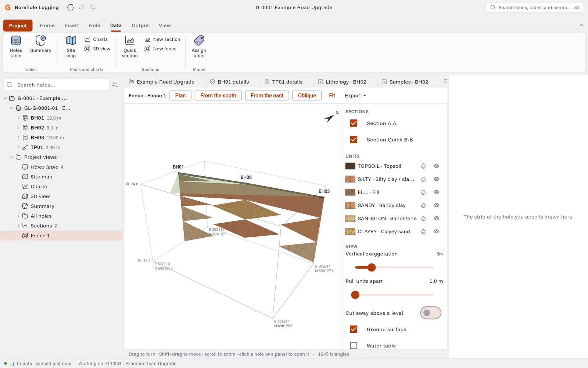Hide the SANDSTON Sandstone unit with its eye icon
Screen dimensions: 588x368
(437, 218)
